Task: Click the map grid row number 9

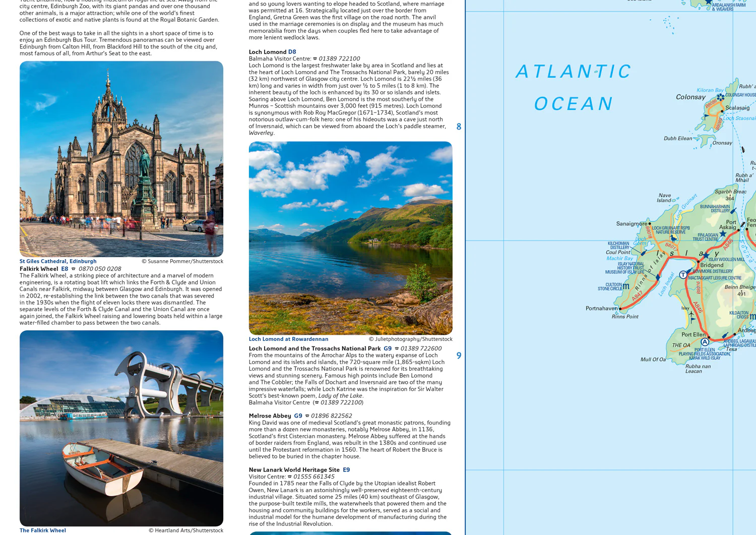Action: click(x=459, y=355)
